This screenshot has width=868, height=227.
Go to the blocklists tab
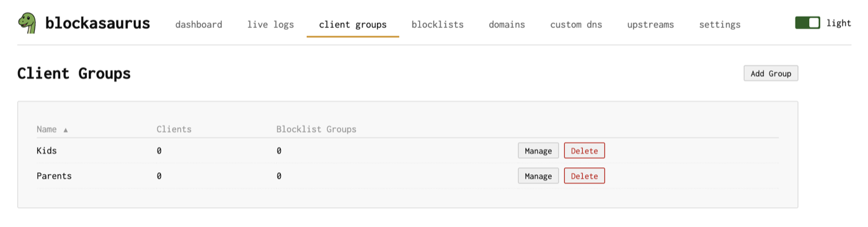[x=438, y=25]
